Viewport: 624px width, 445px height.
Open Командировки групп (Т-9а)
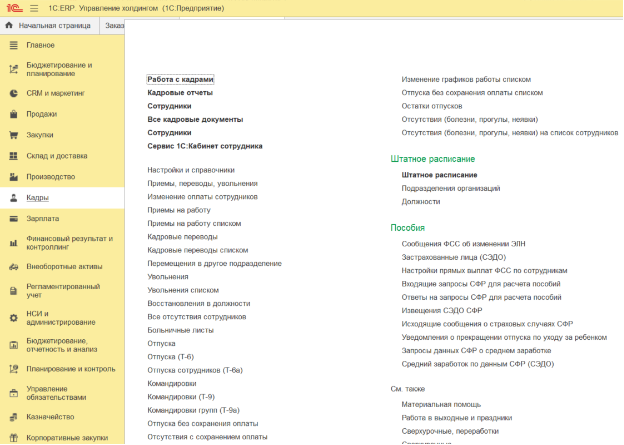[193, 410]
